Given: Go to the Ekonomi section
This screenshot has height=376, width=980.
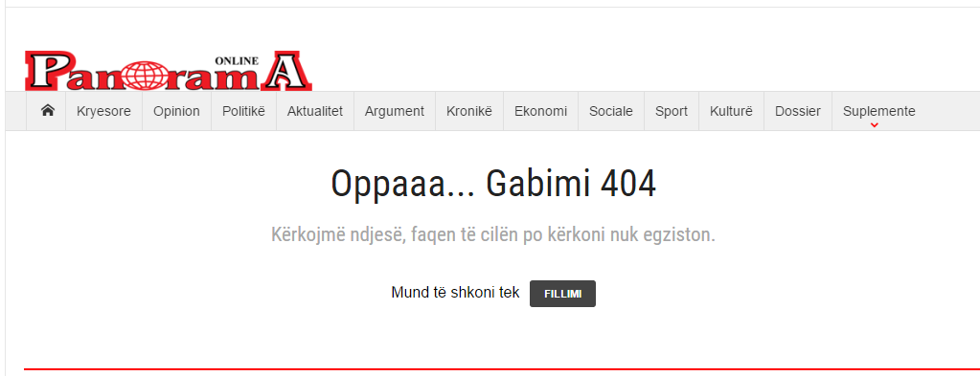Looking at the screenshot, I should click(540, 111).
